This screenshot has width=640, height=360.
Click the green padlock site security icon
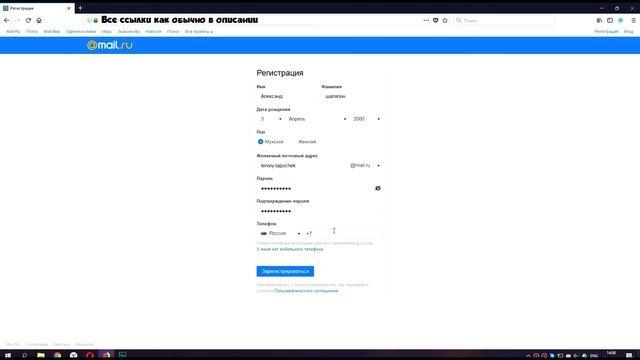(x=96, y=20)
